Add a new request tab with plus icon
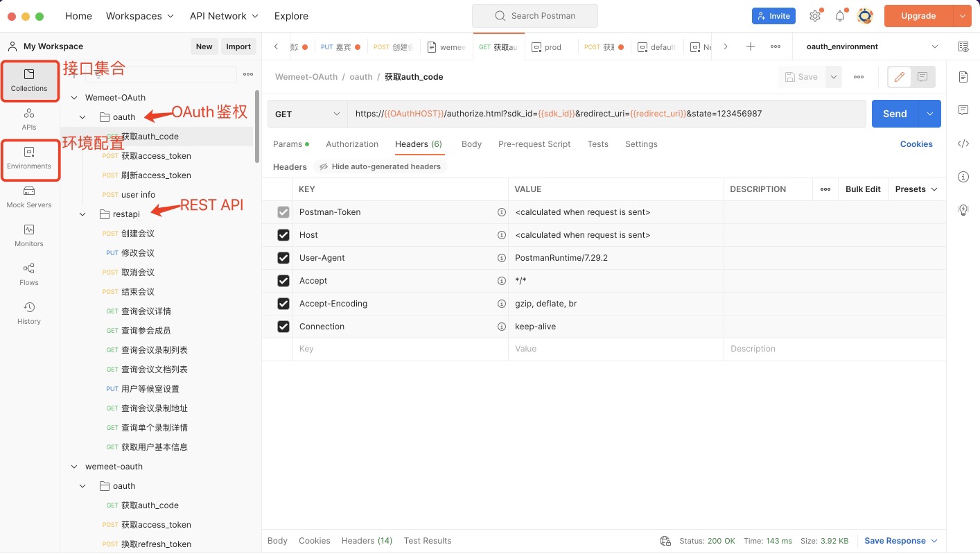 coord(750,46)
